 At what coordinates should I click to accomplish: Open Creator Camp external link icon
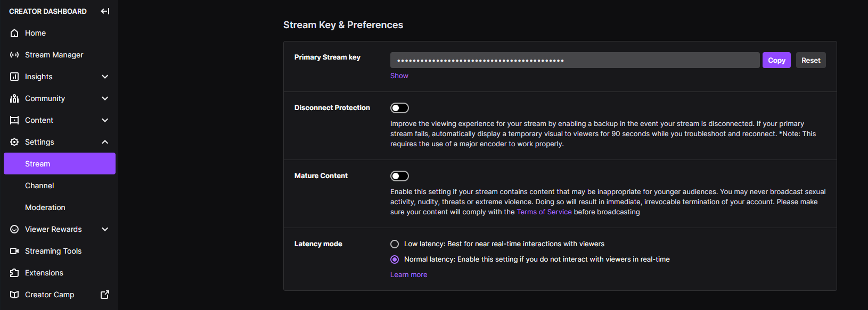point(105,295)
